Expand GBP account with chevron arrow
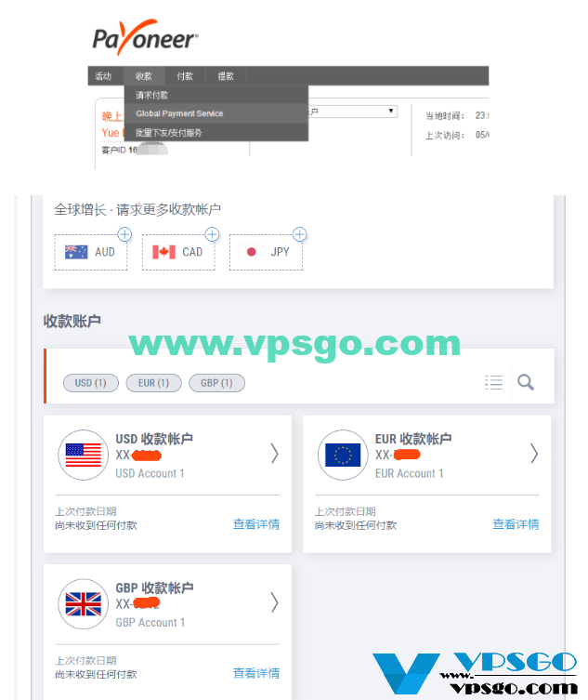 coord(275,603)
